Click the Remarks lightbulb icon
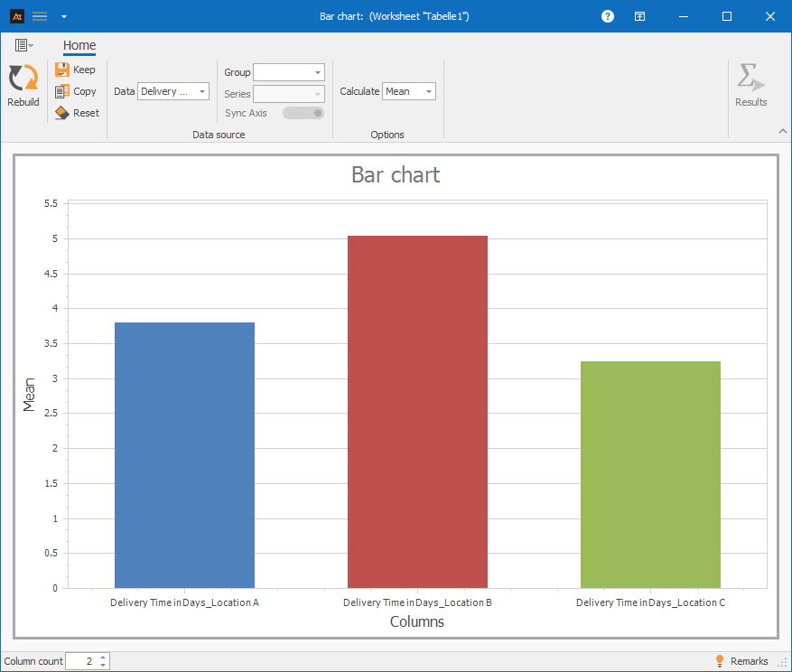 click(720, 661)
